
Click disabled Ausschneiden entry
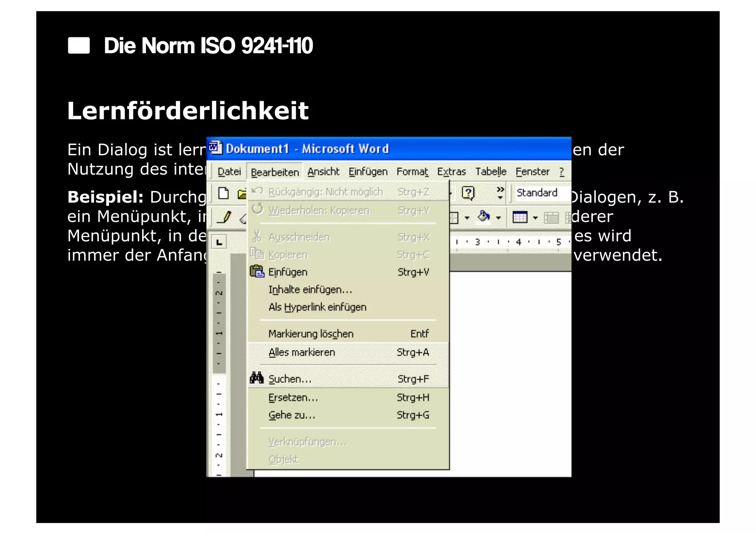[x=348, y=237]
